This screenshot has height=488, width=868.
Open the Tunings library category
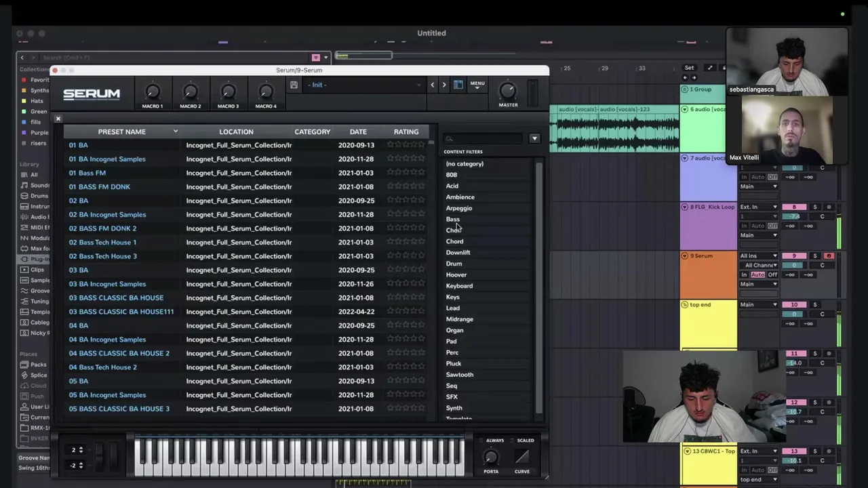[34, 301]
